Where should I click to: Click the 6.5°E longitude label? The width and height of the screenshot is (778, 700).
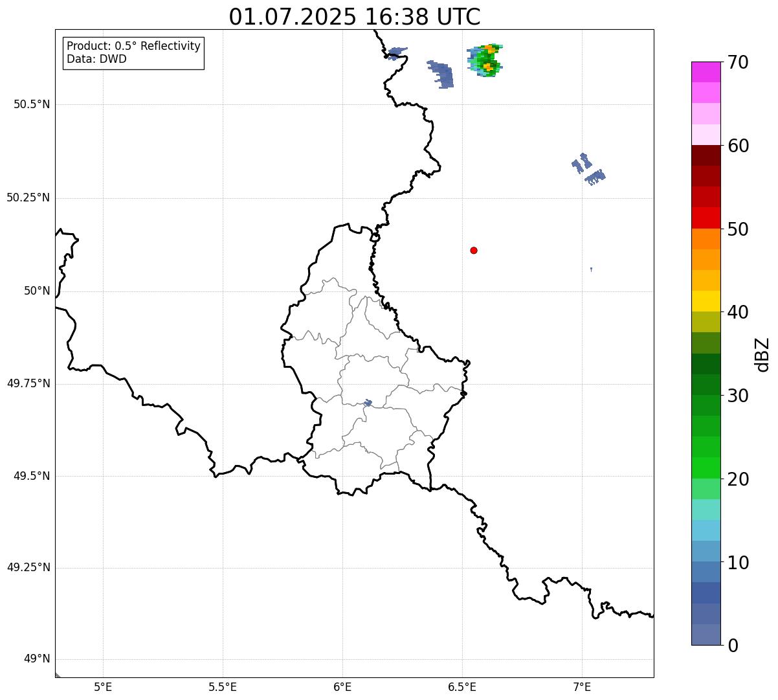coord(462,687)
